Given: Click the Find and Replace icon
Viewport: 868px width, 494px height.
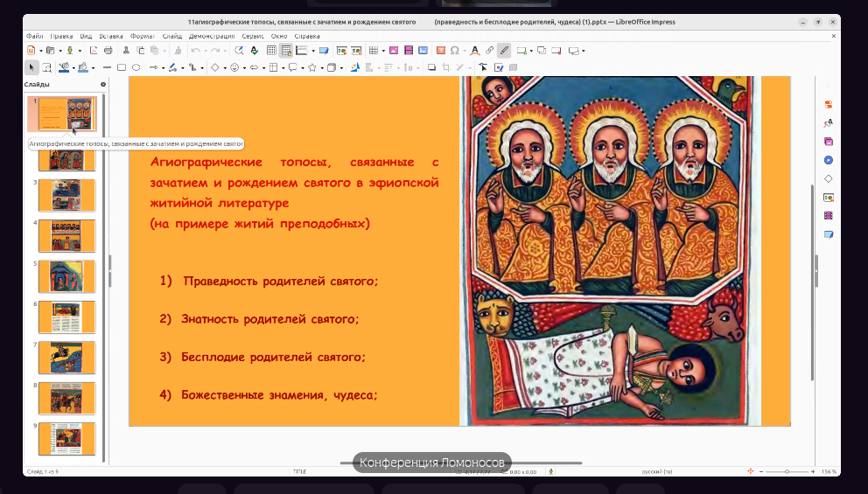Looking at the screenshot, I should tap(239, 51).
